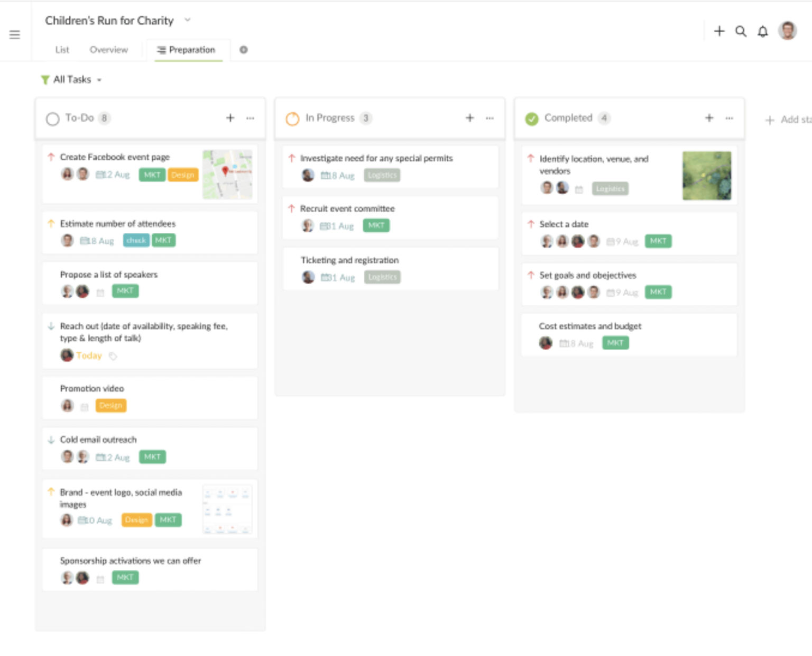Switch to the Overview tab
Screen dimensions: 812x656
pos(108,50)
